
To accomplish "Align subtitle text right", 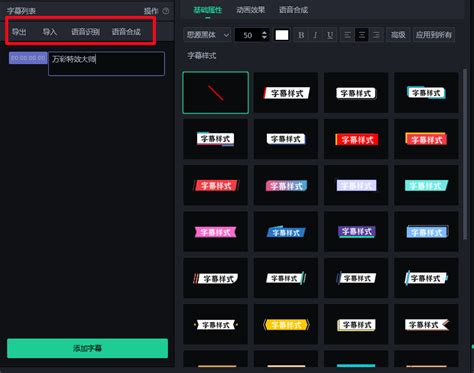I will [376, 35].
